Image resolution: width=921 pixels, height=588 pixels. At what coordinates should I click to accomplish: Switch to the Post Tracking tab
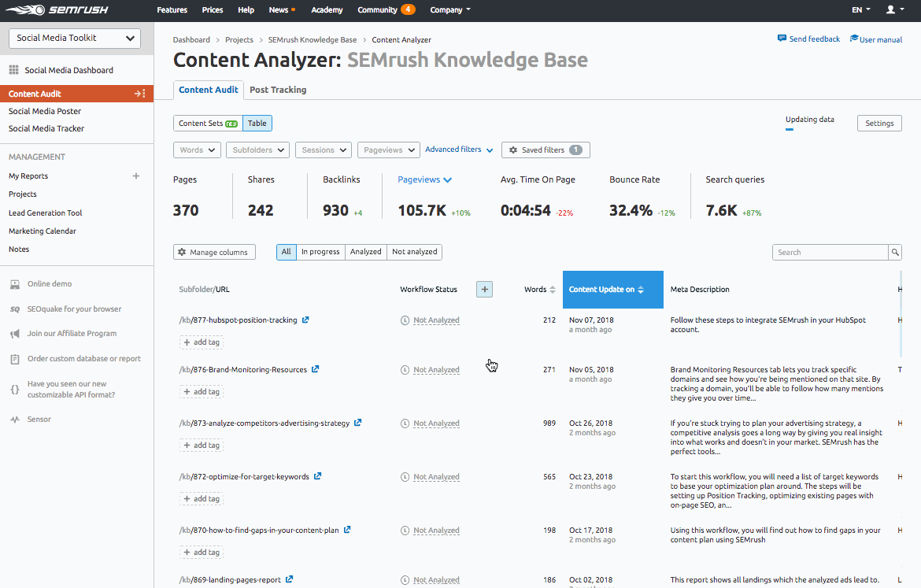278,90
